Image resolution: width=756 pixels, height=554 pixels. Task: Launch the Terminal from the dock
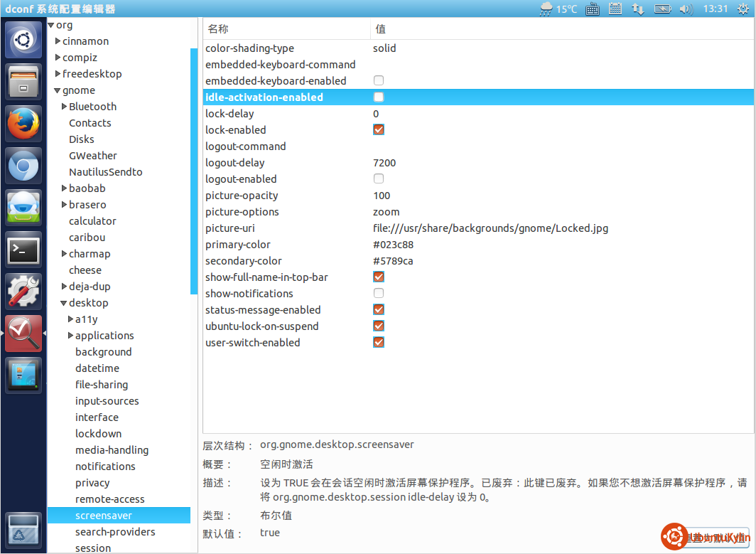pyautogui.click(x=23, y=250)
